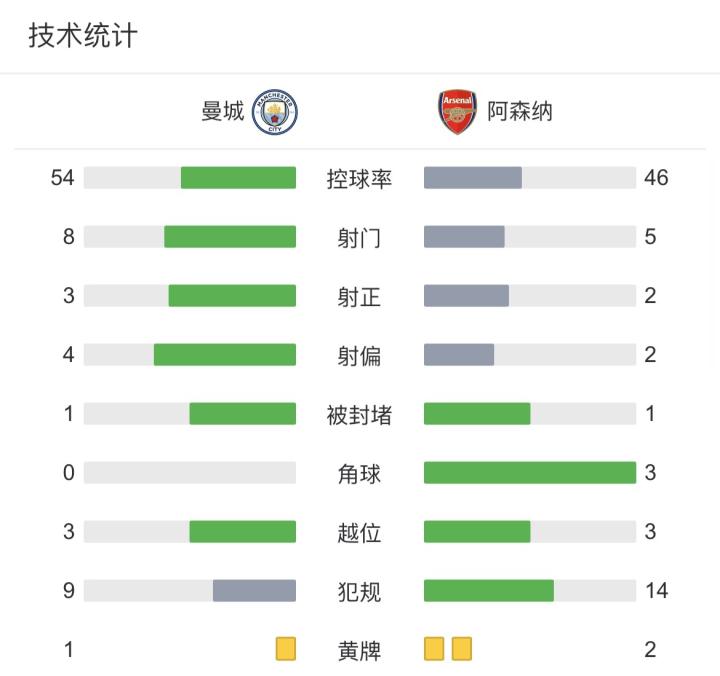This screenshot has width=720, height=676.
Task: Click Manchester City's single yellow card icon
Action: 286,649
